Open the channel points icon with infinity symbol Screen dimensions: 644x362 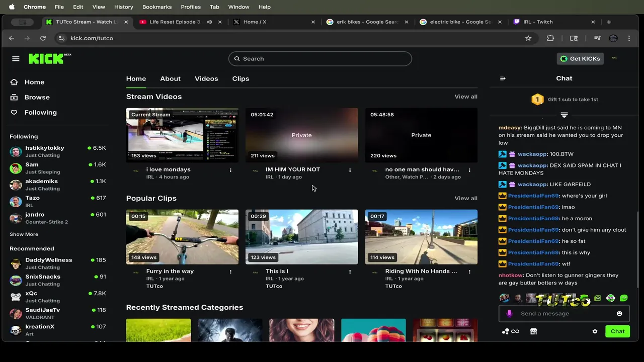pyautogui.click(x=510, y=331)
